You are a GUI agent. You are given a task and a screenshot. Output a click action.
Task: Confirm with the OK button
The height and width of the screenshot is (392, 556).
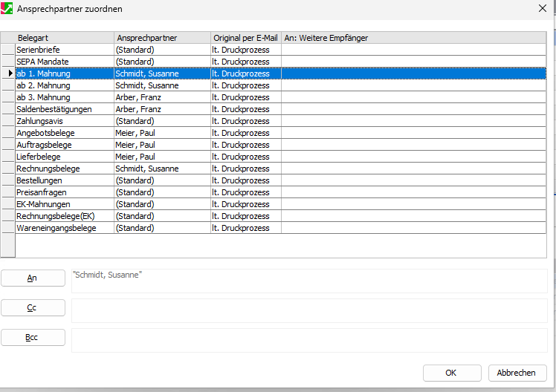[x=451, y=373]
